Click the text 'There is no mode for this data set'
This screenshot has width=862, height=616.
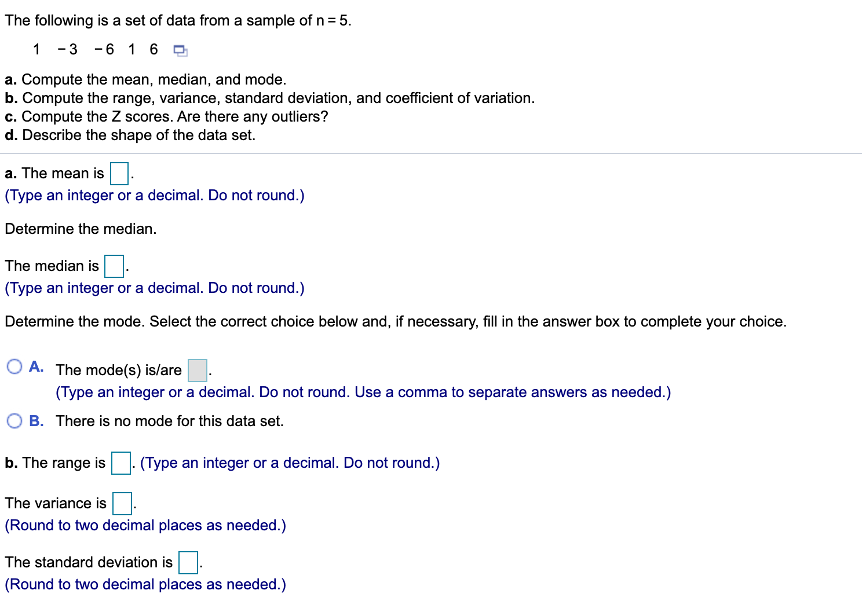(x=170, y=421)
